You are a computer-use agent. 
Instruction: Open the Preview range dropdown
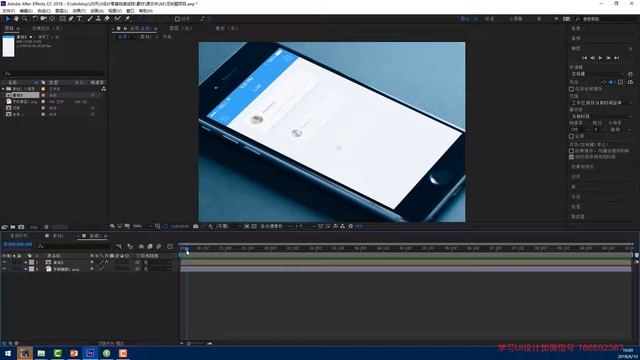tap(601, 102)
